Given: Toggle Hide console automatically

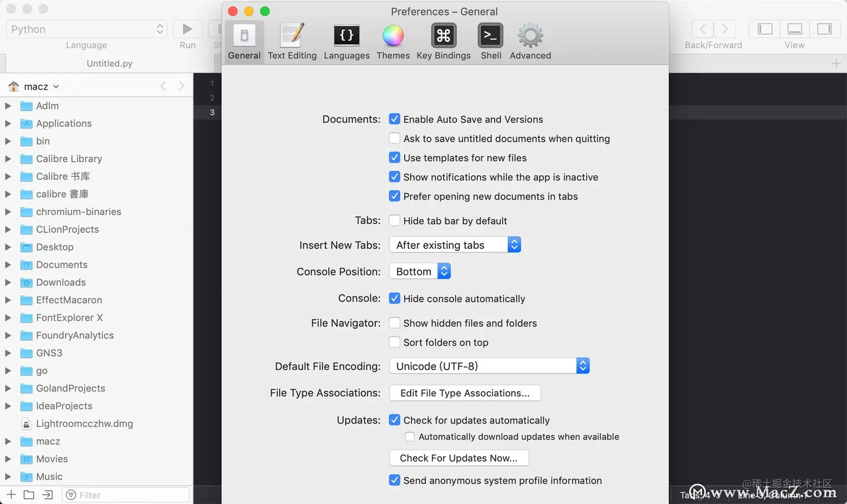Looking at the screenshot, I should tap(395, 298).
